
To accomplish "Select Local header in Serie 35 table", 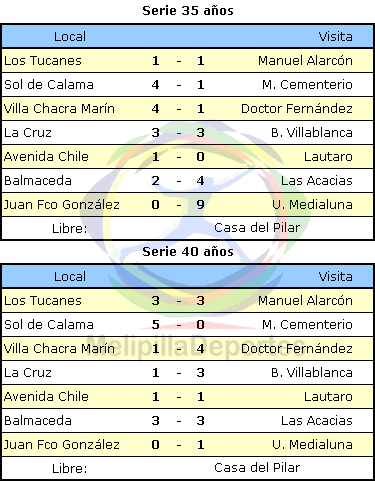I will pos(70,36).
